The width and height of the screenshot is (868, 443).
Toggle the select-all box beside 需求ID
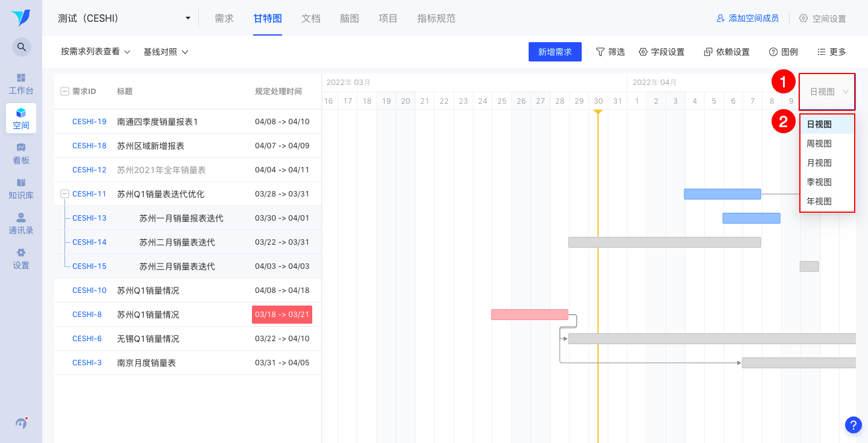pos(64,92)
